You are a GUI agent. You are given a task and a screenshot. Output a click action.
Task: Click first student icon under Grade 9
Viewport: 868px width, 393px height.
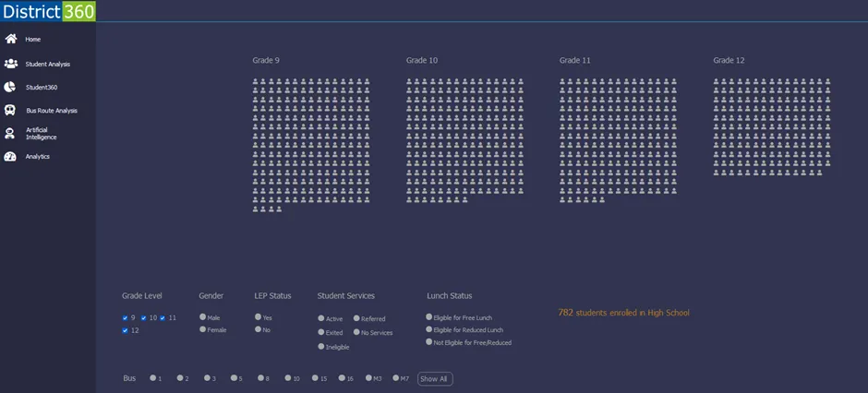256,81
